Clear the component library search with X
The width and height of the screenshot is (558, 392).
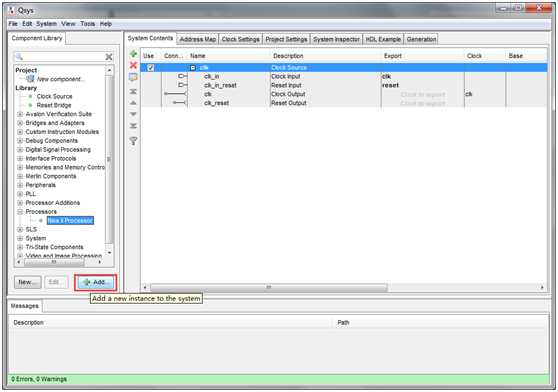[x=109, y=57]
